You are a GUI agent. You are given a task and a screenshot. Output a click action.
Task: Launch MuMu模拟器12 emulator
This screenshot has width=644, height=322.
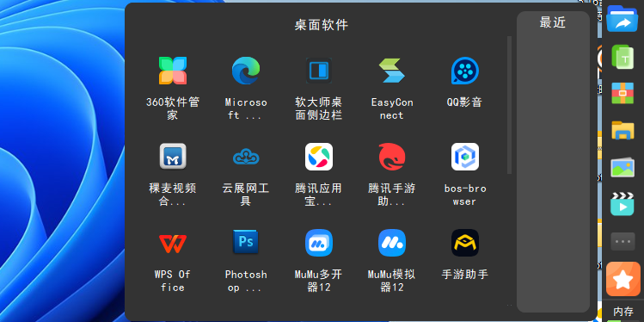coord(391,243)
